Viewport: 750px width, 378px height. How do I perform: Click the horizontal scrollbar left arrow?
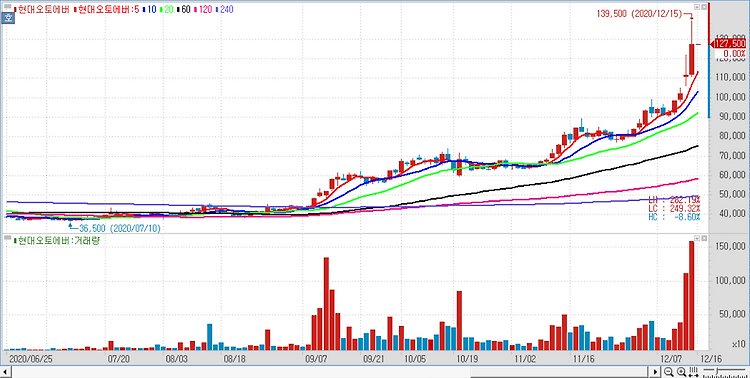pos(5,372)
